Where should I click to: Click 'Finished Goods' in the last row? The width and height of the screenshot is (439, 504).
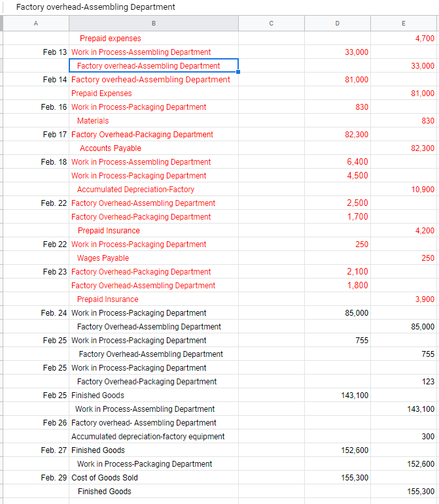(x=154, y=491)
